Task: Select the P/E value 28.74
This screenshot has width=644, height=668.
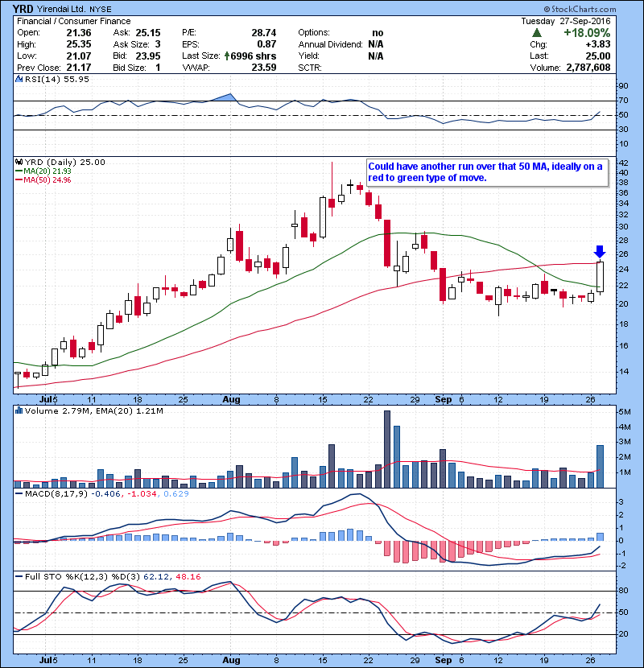Action: pyautogui.click(x=264, y=33)
